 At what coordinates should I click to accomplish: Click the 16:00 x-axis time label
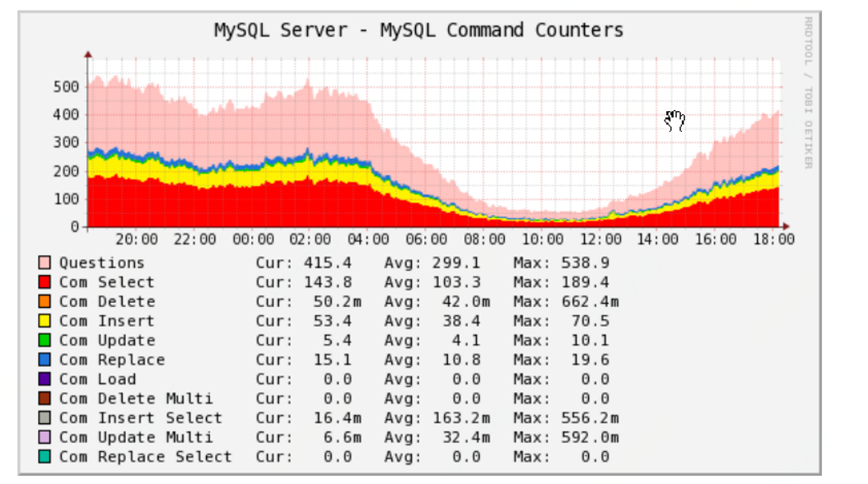tap(716, 239)
